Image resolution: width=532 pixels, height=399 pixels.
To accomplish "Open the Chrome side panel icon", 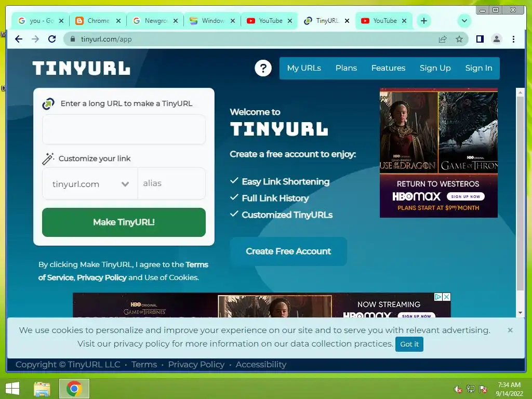I will [x=480, y=39].
